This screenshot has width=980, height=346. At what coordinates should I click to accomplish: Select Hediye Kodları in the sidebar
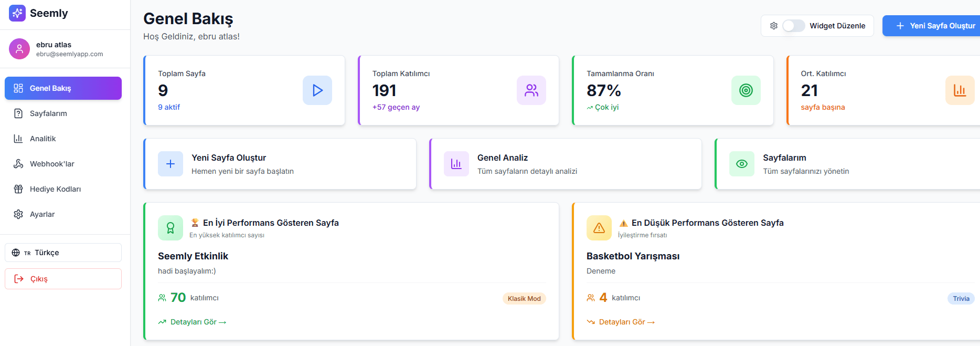coord(55,189)
